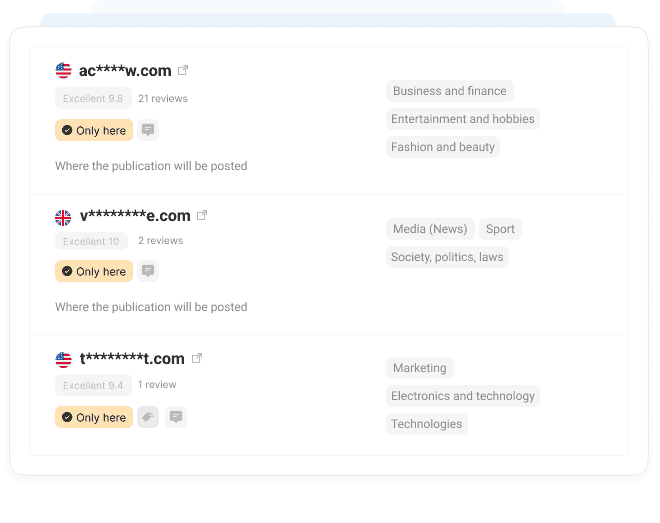This screenshot has width=660, height=523.
Task: Click US flag icon next to ac****w.com
Action: tap(64, 70)
